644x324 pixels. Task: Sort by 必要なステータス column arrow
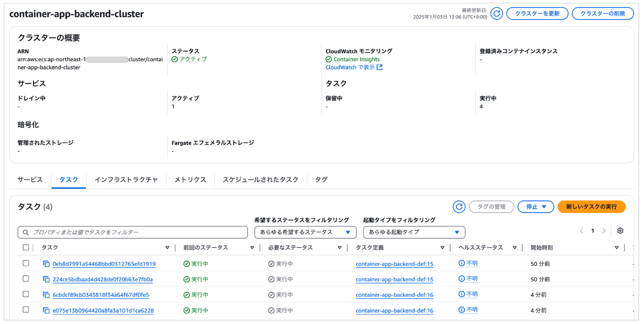pyautogui.click(x=339, y=248)
